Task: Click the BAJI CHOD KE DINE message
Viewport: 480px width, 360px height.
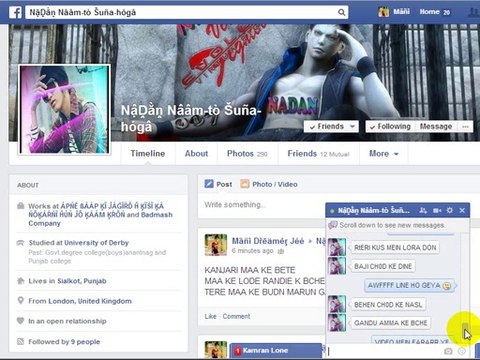Action: [383, 266]
